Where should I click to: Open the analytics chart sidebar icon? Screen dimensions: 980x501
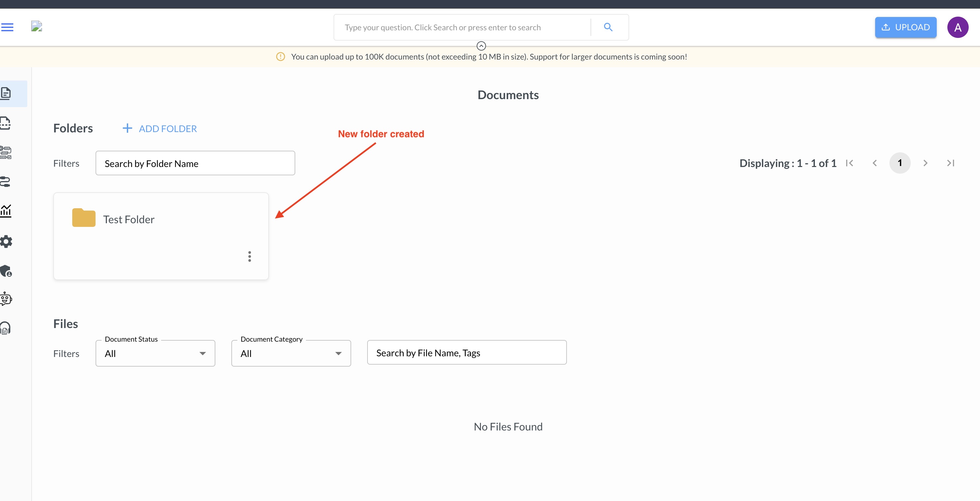click(6, 211)
